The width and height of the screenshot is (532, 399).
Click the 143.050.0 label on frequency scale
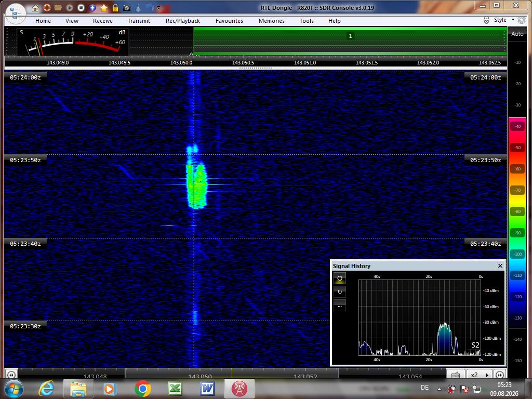click(x=181, y=63)
